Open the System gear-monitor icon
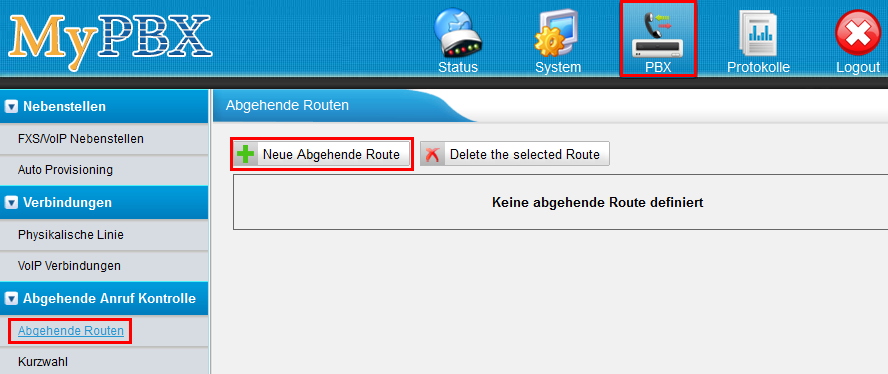The width and height of the screenshot is (888, 374). point(557,32)
